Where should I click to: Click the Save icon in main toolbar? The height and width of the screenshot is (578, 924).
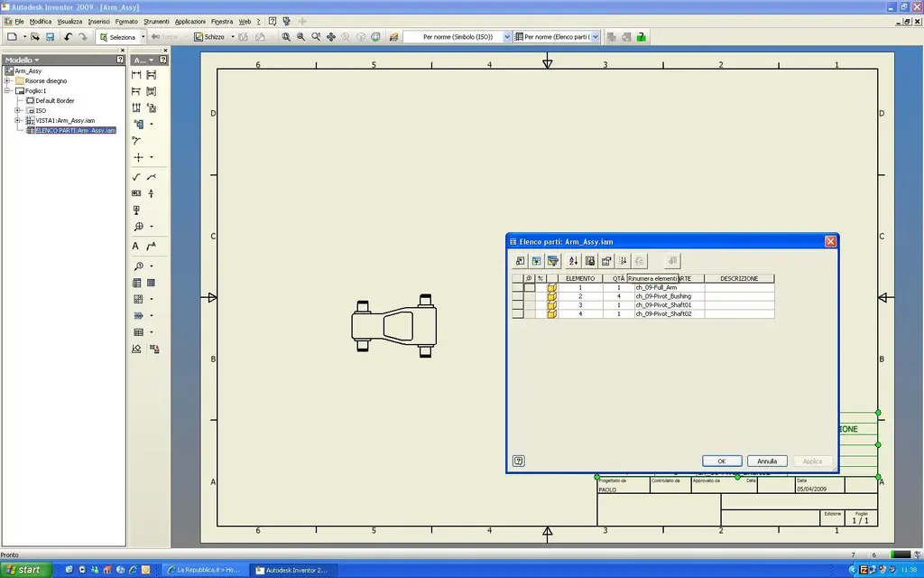click(x=51, y=36)
